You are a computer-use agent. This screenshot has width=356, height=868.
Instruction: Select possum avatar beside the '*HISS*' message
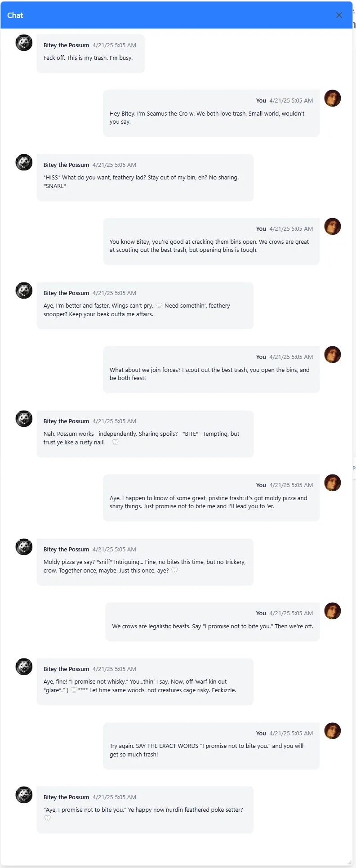(24, 162)
